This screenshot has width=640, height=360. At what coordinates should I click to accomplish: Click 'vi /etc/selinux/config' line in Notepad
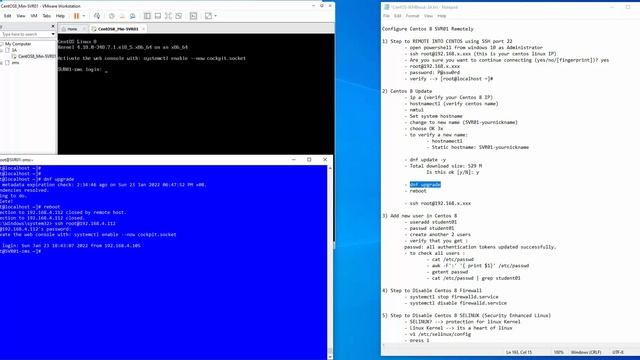click(x=440, y=334)
